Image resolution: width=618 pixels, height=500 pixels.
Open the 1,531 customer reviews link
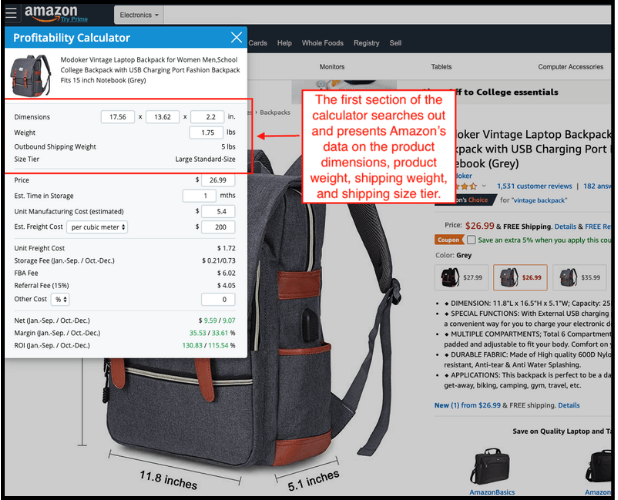coord(534,186)
